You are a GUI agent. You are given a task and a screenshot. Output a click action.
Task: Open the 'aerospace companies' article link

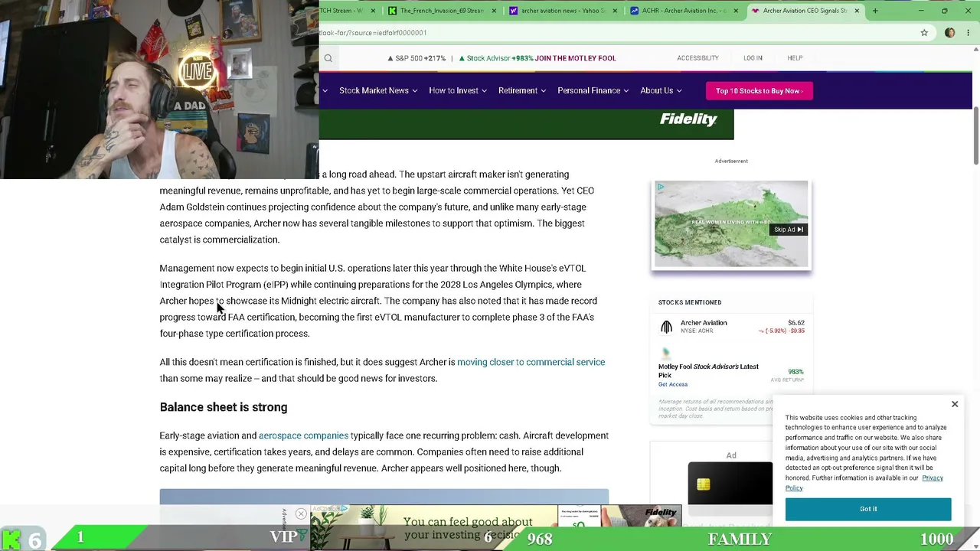[303, 435]
